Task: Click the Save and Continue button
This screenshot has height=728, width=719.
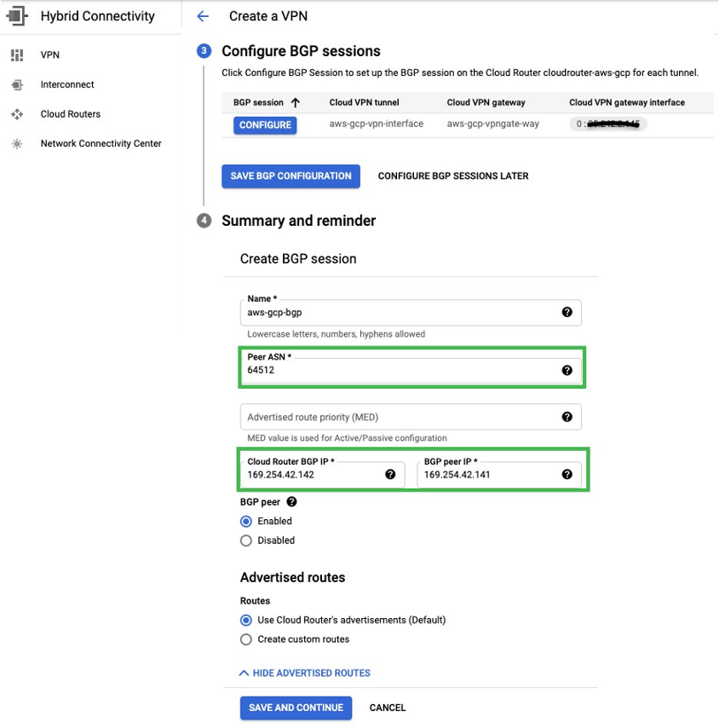Action: (x=296, y=708)
